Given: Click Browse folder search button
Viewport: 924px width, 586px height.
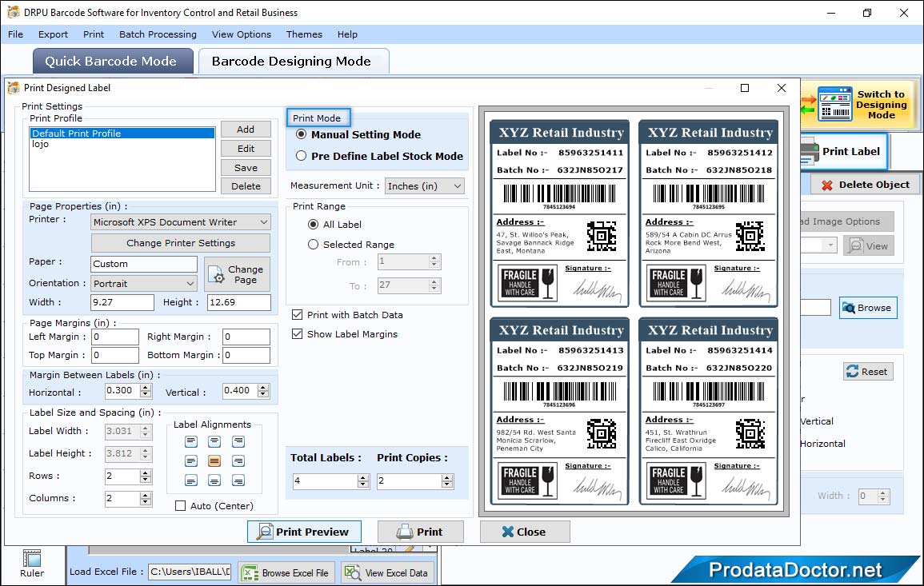Looking at the screenshot, I should click(868, 308).
